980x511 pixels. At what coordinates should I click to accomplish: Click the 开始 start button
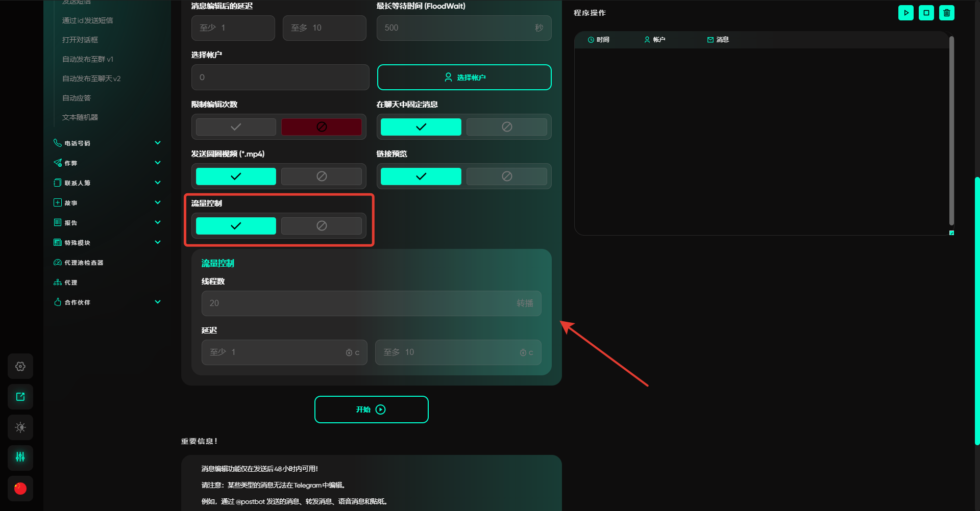(x=371, y=410)
